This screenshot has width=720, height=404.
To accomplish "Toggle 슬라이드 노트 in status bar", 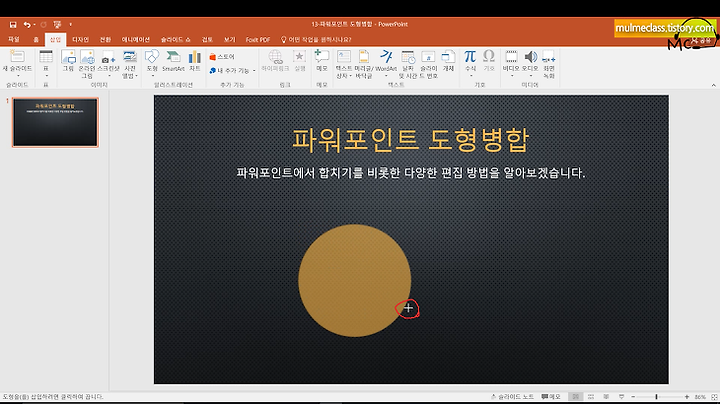I will coord(512,397).
